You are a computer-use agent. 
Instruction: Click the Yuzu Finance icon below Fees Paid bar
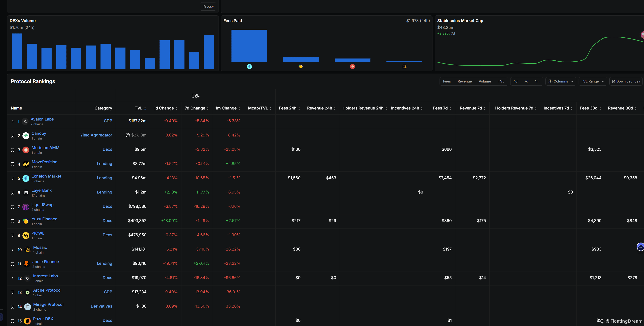click(x=301, y=67)
